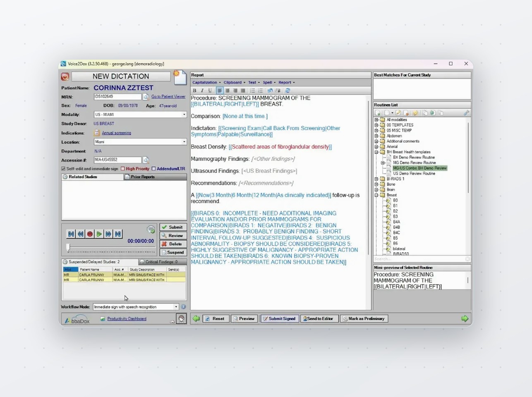Open the Workflow Mode dropdown
The image size is (532, 397).
click(136, 307)
